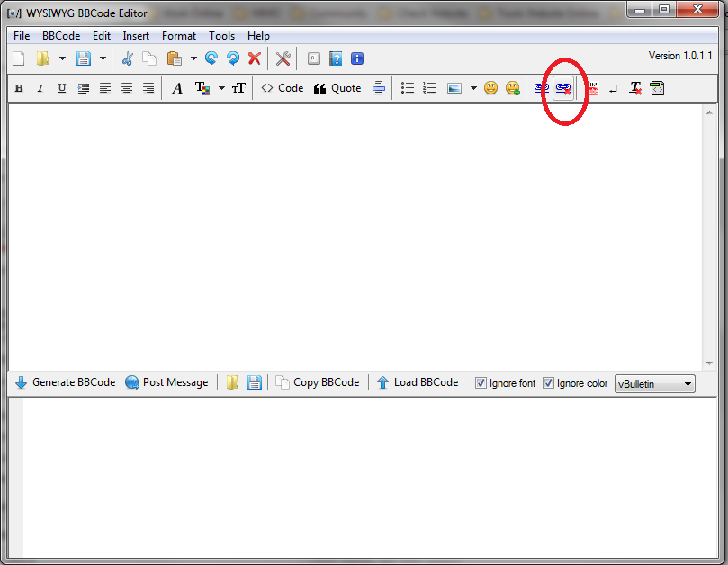Click Copy BBCode

(318, 382)
